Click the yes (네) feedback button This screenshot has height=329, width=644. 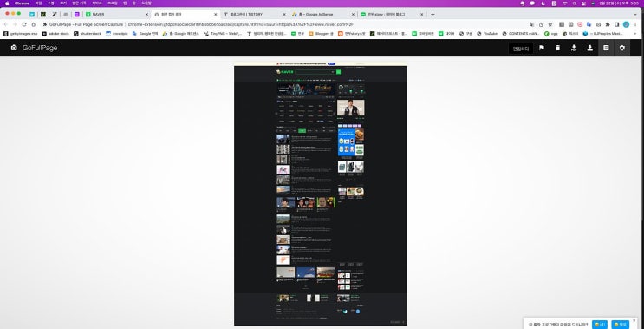pyautogui.click(x=600, y=325)
